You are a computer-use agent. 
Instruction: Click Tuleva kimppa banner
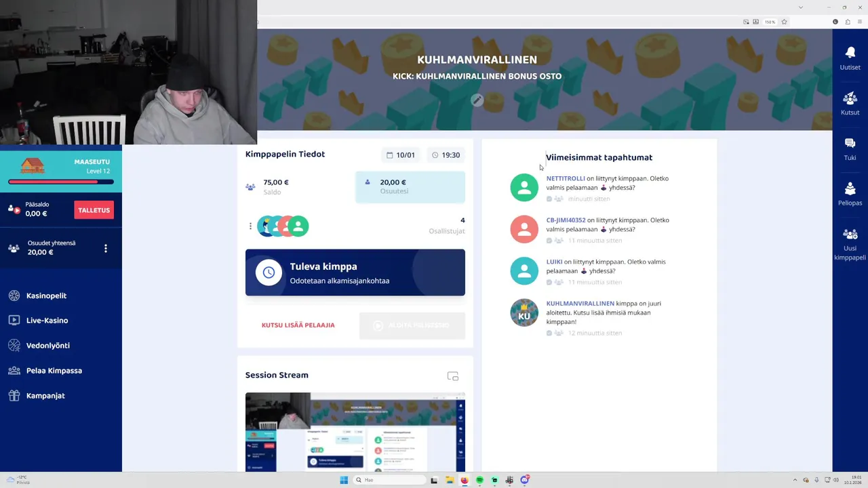[355, 272]
